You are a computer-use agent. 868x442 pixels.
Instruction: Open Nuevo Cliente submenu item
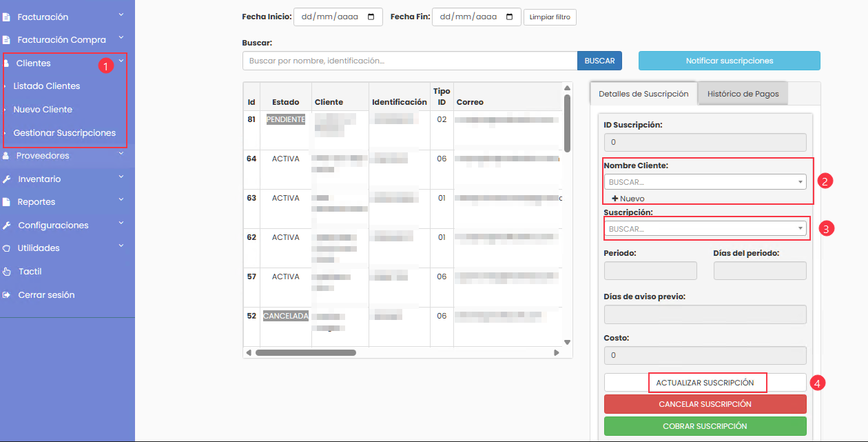[43, 110]
